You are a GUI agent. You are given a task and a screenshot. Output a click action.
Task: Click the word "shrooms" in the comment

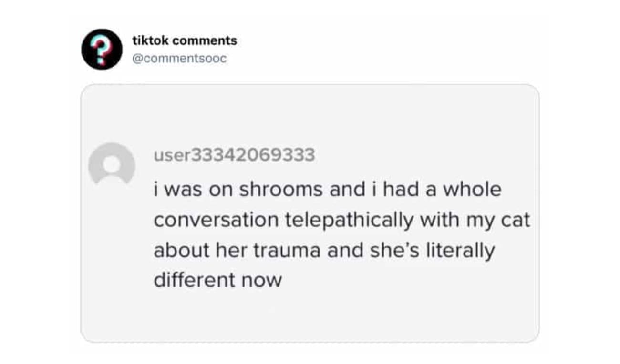click(280, 190)
